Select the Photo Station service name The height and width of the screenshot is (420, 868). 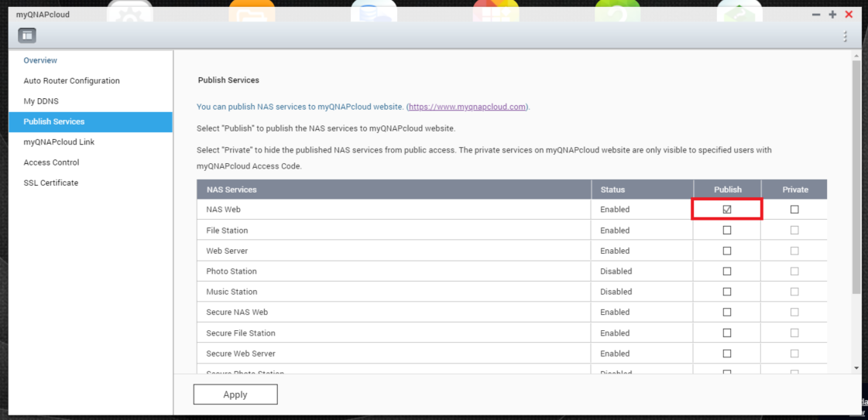(x=232, y=271)
